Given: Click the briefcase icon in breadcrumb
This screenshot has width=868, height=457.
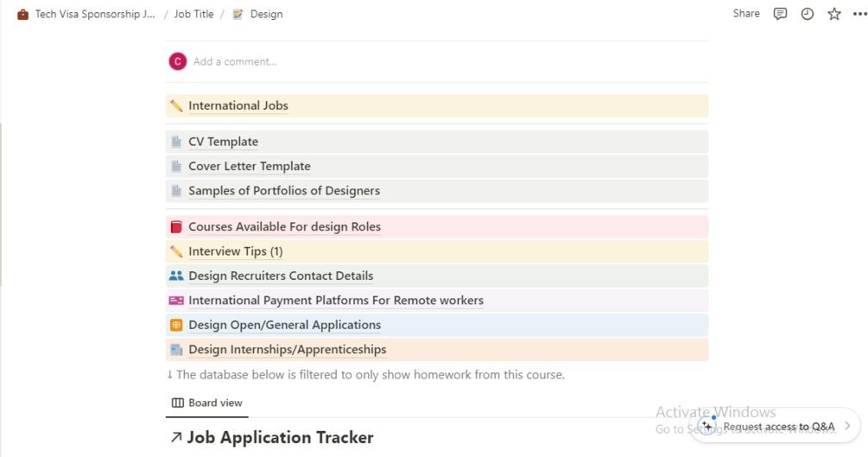Looking at the screenshot, I should [x=23, y=15].
